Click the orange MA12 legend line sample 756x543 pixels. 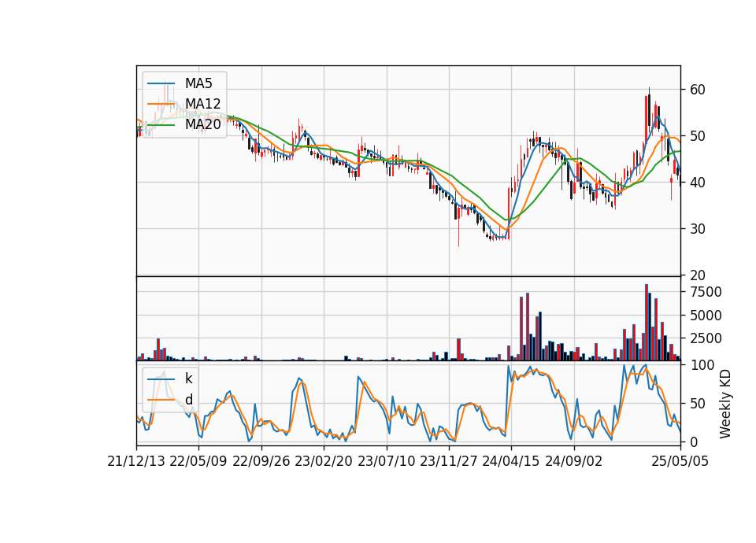click(x=161, y=104)
